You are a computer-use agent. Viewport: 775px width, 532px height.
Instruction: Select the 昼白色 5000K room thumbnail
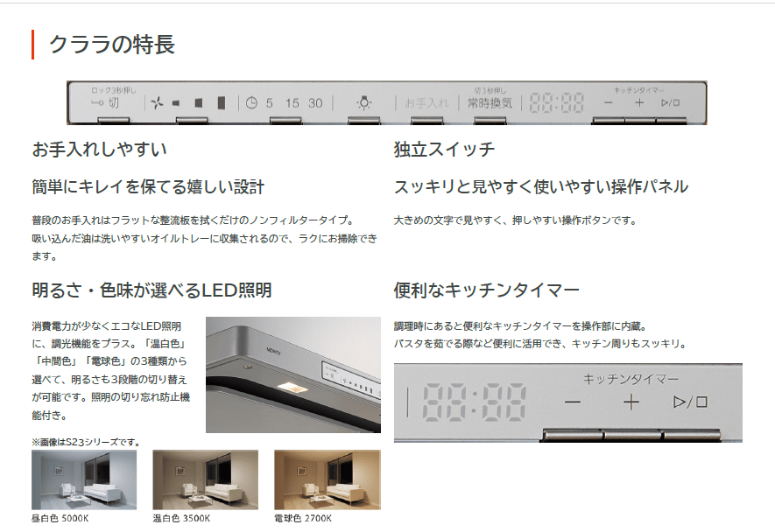click(x=84, y=479)
